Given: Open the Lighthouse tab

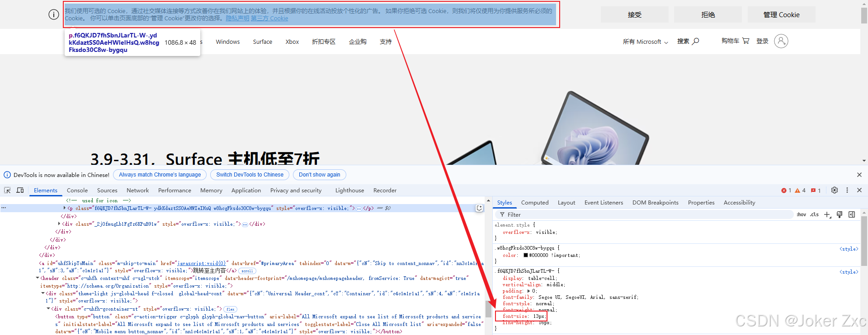Looking at the screenshot, I should pos(349,191).
